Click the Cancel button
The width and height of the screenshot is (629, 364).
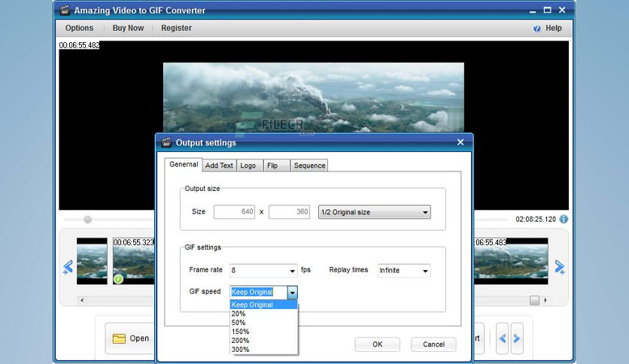pyautogui.click(x=433, y=344)
